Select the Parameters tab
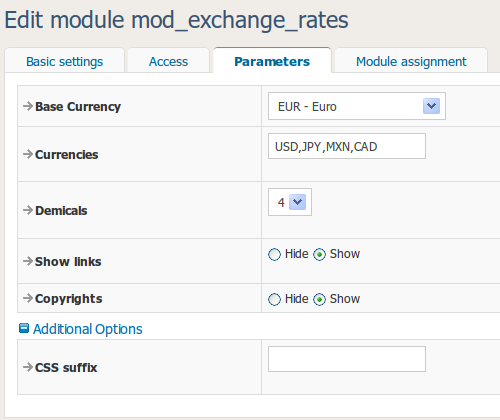500x420 pixels. click(x=272, y=61)
